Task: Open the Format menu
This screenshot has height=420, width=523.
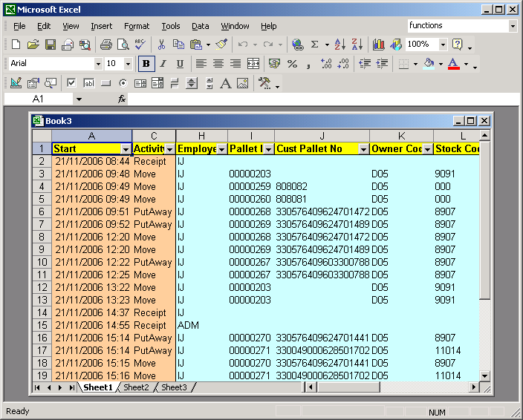Action: pos(137,26)
